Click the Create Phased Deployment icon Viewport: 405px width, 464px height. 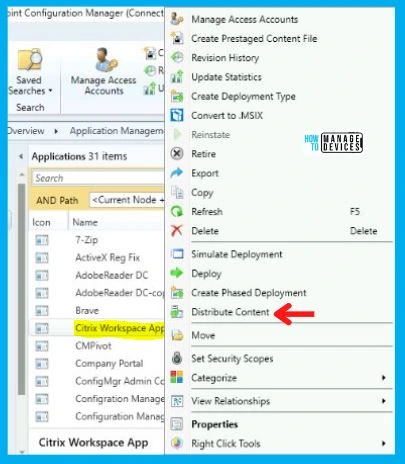[177, 293]
